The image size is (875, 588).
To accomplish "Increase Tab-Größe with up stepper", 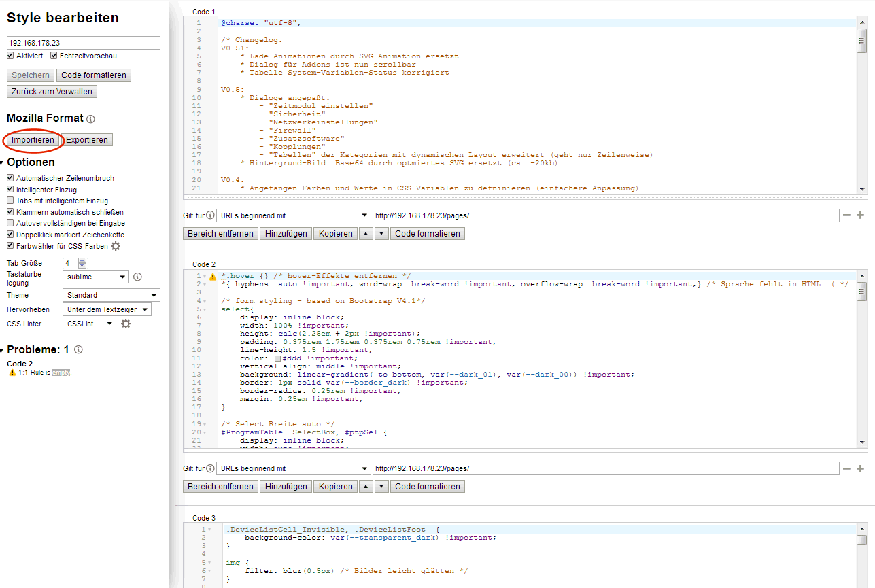I will [83, 260].
